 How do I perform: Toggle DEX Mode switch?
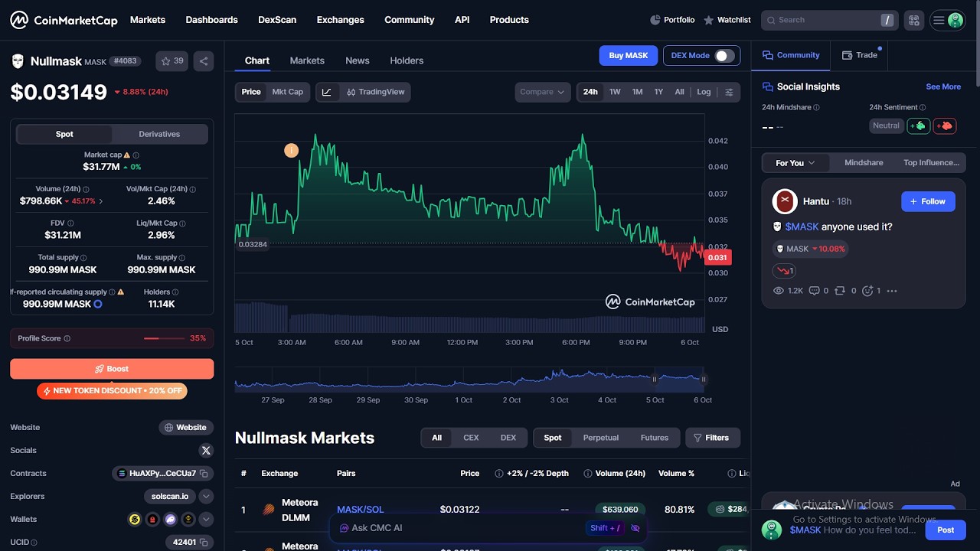[x=724, y=55]
